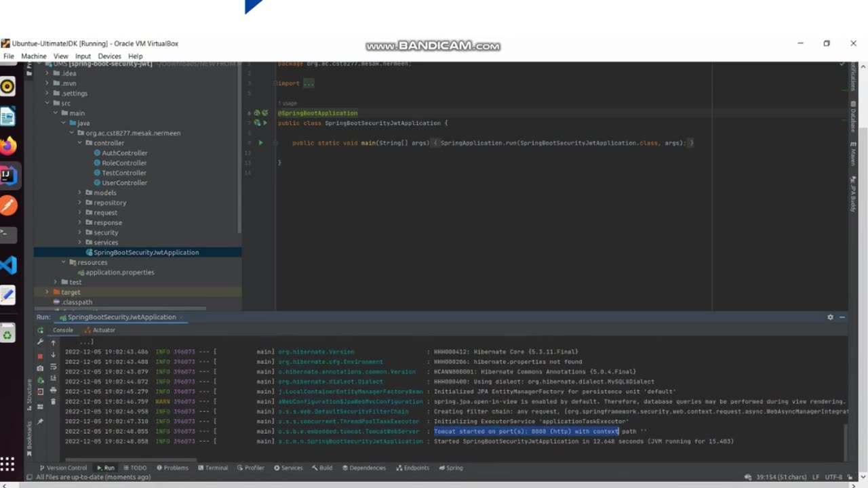The width and height of the screenshot is (868, 488).
Task: Expand the .idea folder
Action: click(47, 73)
